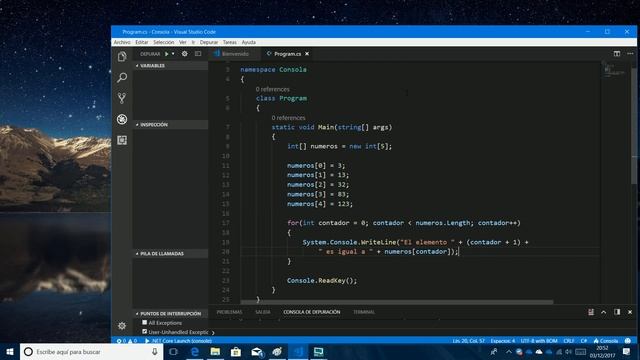Open the Debug view in activity bar
The height and width of the screenshot is (360, 640).
[x=122, y=119]
